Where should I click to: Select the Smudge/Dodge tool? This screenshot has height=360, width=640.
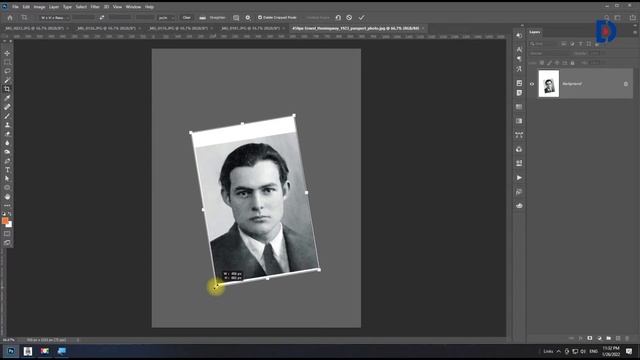(x=7, y=152)
